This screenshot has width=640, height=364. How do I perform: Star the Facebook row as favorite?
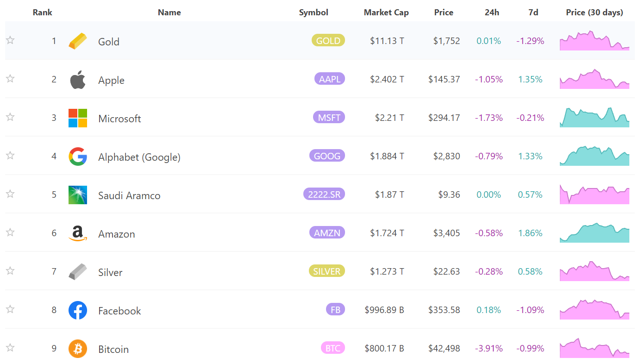pyautogui.click(x=10, y=309)
